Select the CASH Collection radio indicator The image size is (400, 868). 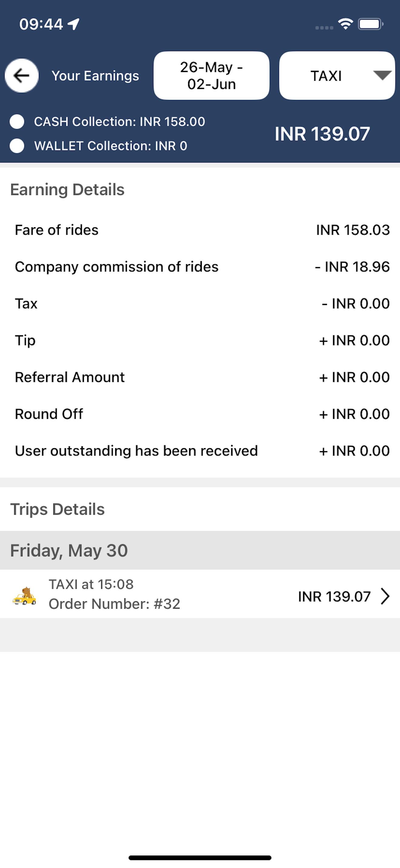(x=17, y=122)
